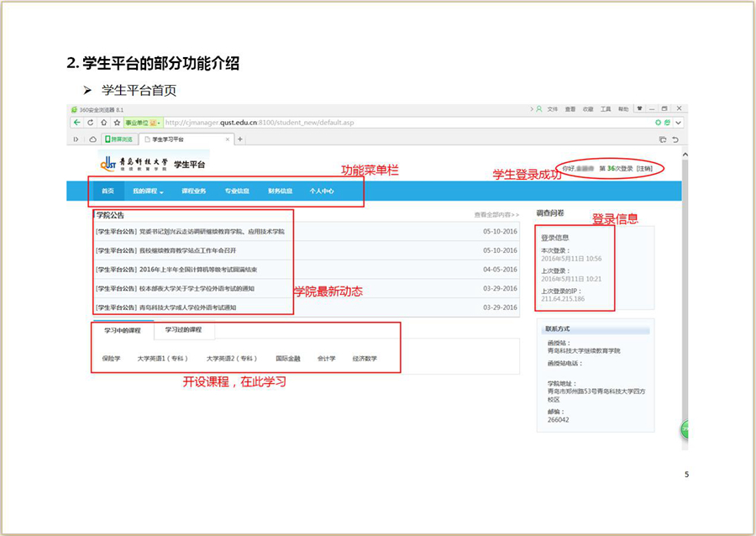Click the 注销 logout link

[644, 169]
